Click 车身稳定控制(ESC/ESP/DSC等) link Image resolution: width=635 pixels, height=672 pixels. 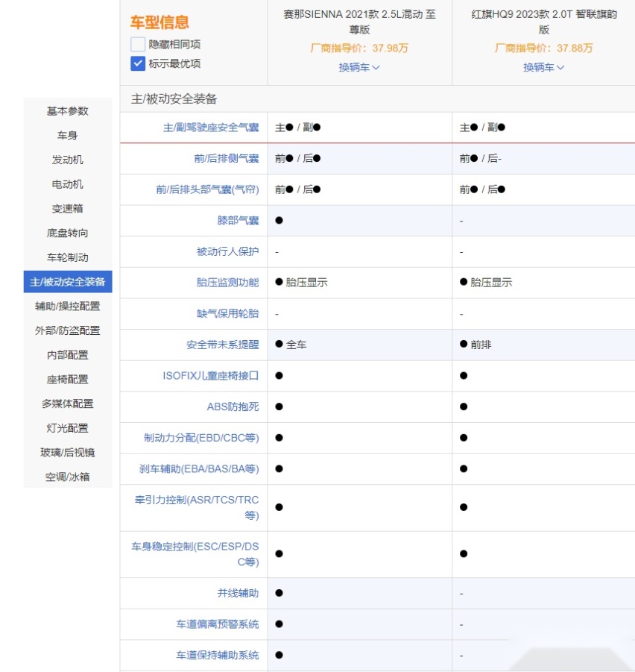click(x=195, y=554)
